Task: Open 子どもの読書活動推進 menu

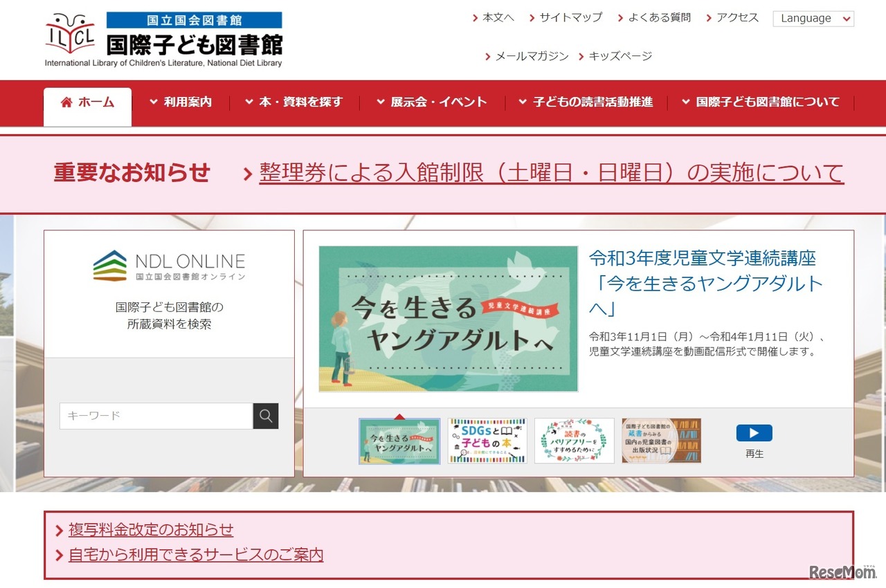Action: pos(586,102)
